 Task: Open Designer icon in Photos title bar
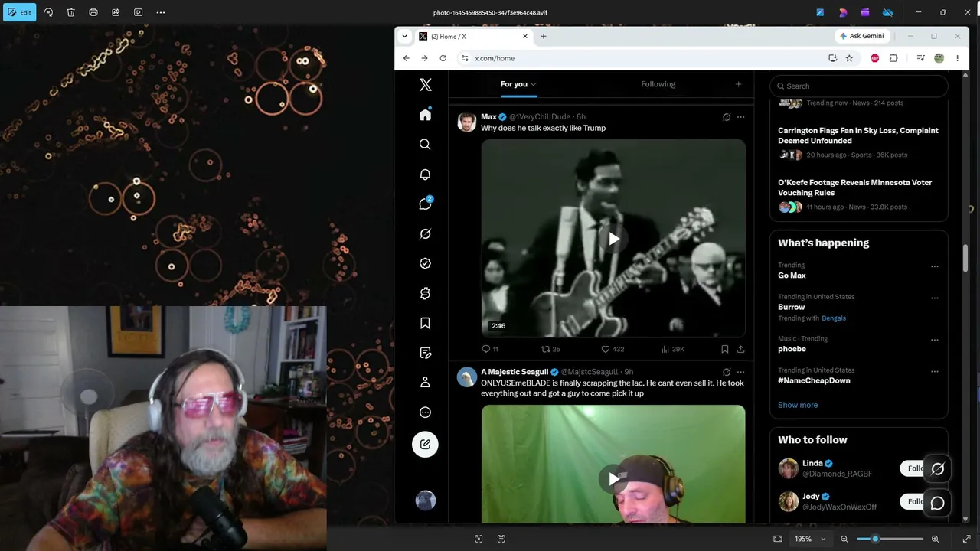point(843,12)
